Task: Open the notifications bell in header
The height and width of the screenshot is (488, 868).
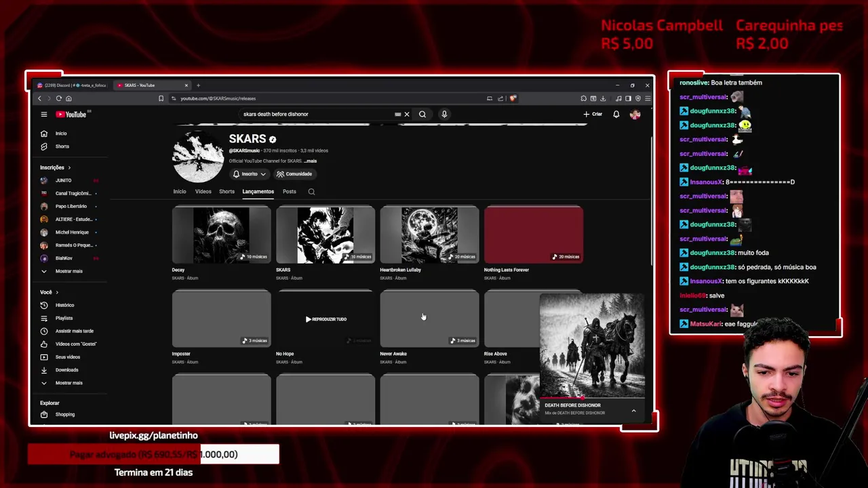Action: click(x=616, y=115)
